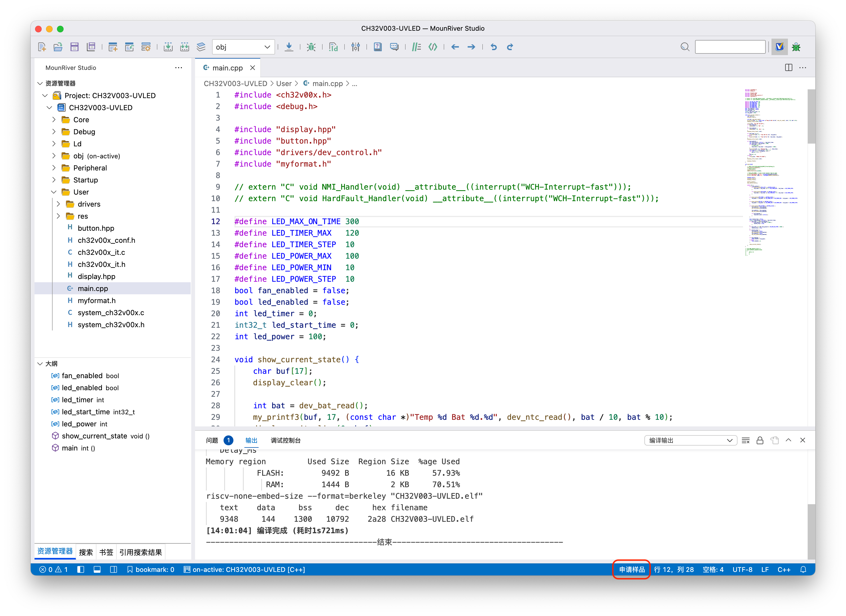
Task: Toggle output scroll lock padlock icon
Action: click(x=759, y=441)
